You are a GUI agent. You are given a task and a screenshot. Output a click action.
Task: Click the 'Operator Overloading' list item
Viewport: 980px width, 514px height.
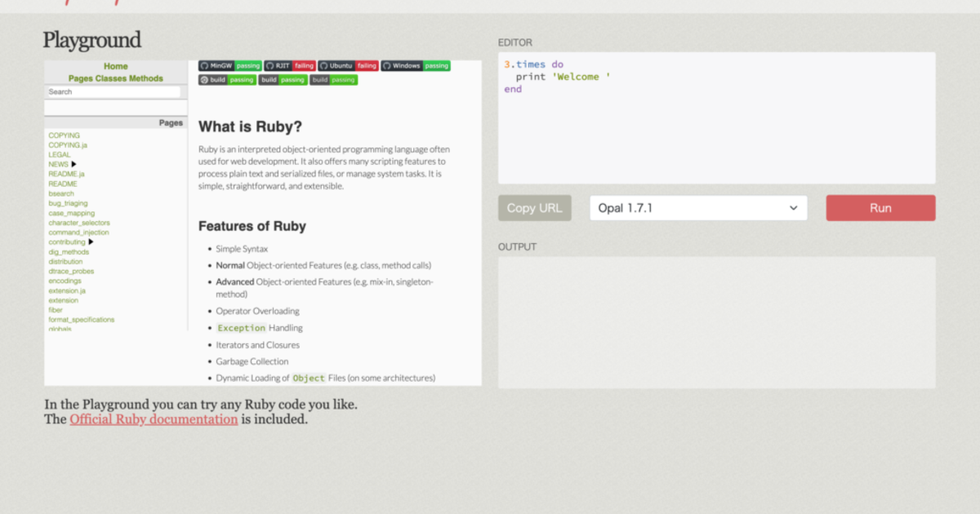coord(257,311)
